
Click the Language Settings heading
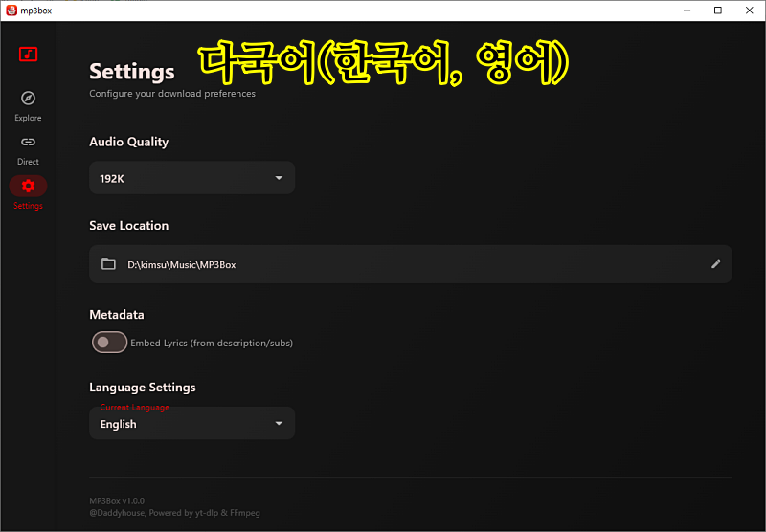tap(143, 388)
